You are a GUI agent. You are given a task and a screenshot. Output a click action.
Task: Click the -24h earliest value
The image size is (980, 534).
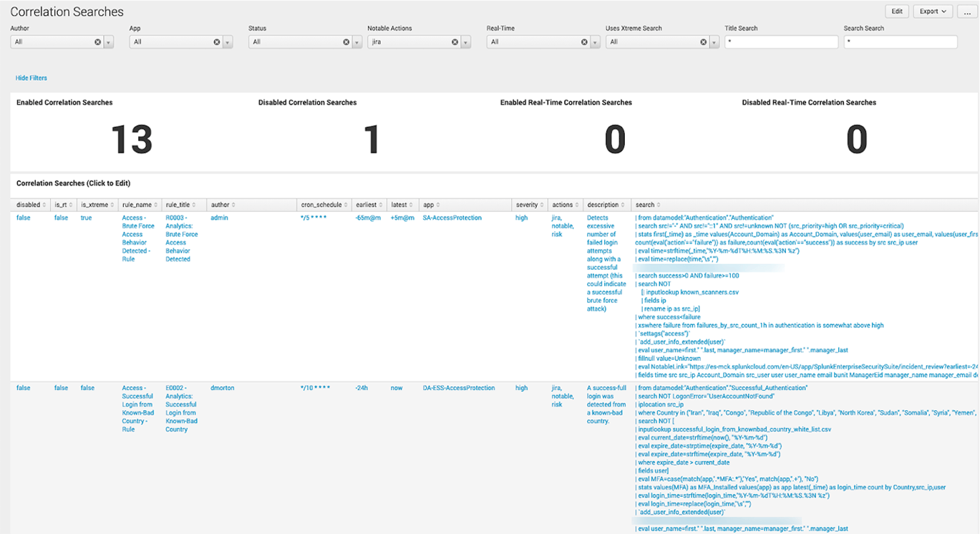tap(362, 388)
